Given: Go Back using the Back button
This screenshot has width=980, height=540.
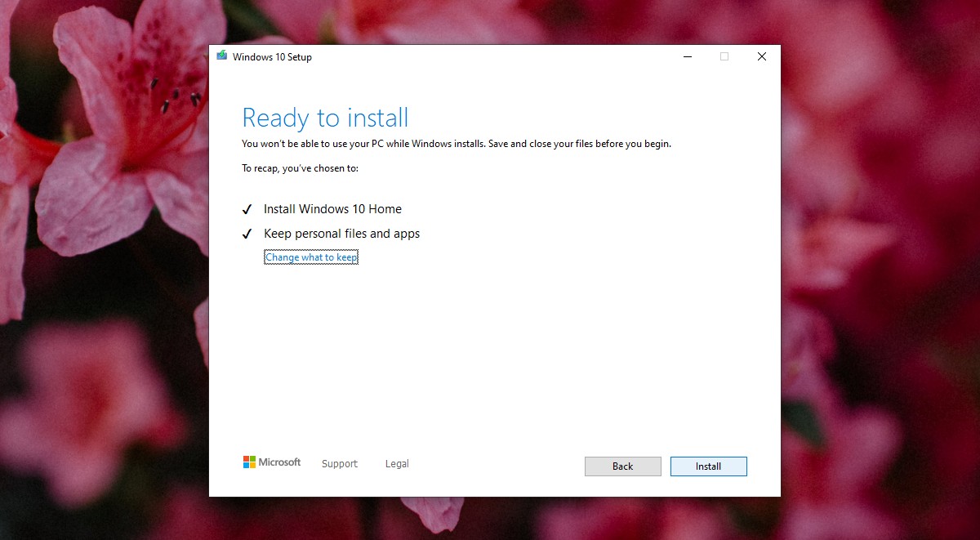Looking at the screenshot, I should (x=622, y=466).
